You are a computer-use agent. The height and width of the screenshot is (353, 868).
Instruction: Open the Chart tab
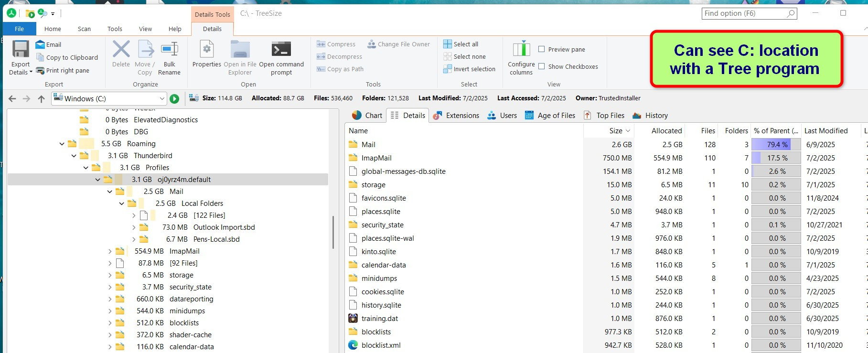[367, 115]
